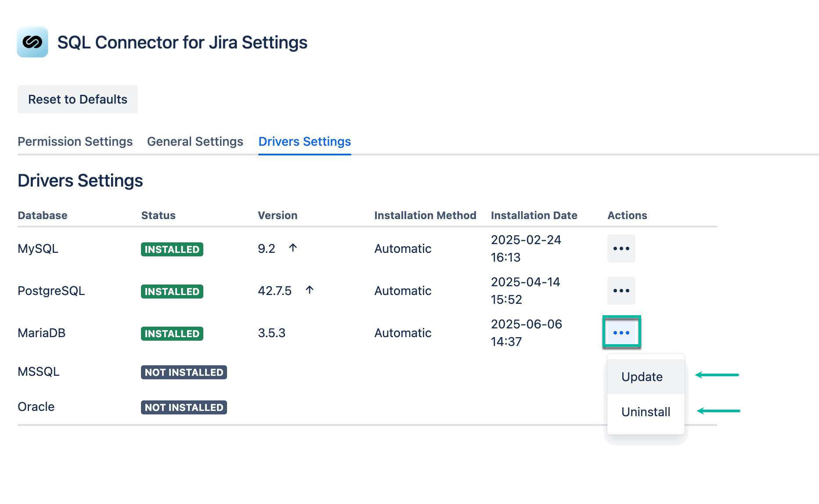This screenshot has height=504, width=819.
Task: Switch to the Permission Settings tab
Action: [75, 141]
